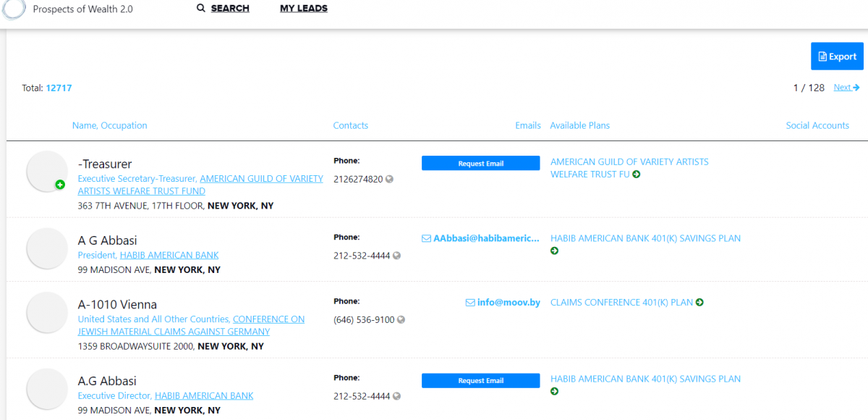Click phone info icon next to 2126274820
868x420 pixels.
[389, 179]
